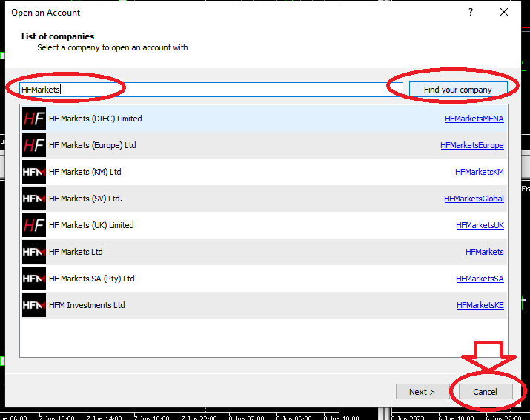Image resolution: width=530 pixels, height=420 pixels.
Task: Select the row HF Markets (SV) Ltd.
Action: click(264, 199)
